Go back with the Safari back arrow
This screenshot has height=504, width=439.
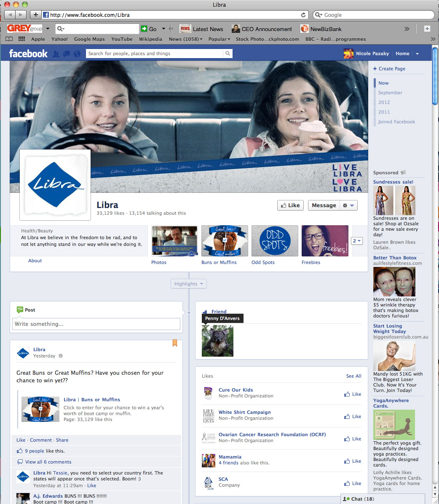click(10, 15)
